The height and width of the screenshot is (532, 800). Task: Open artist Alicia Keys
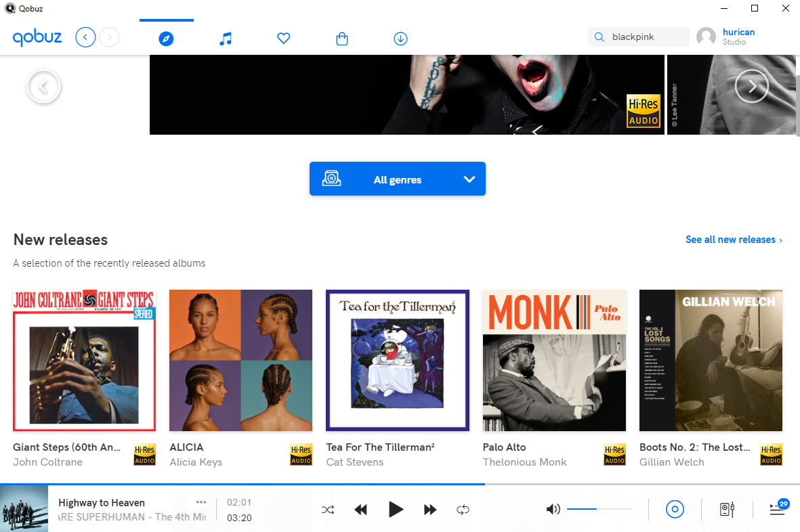pos(196,462)
